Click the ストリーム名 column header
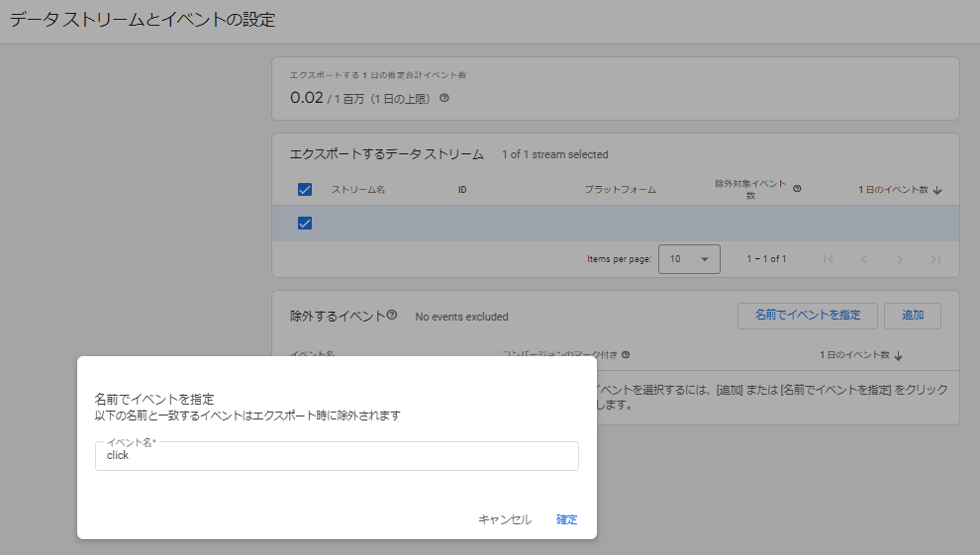This screenshot has width=980, height=555. [x=358, y=190]
